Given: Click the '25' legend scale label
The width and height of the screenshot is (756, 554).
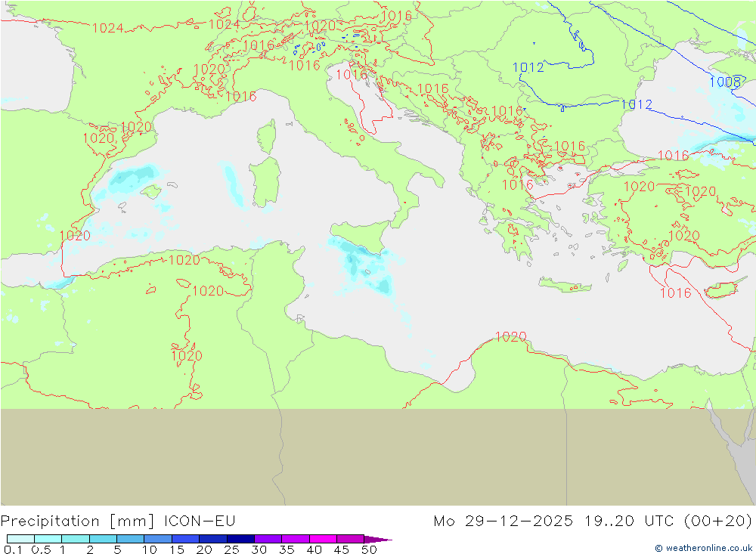Looking at the screenshot, I should pyautogui.click(x=231, y=549).
